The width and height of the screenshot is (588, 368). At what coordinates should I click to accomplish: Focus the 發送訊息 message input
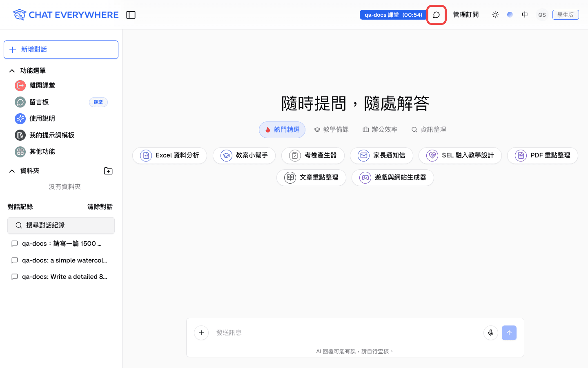point(346,333)
